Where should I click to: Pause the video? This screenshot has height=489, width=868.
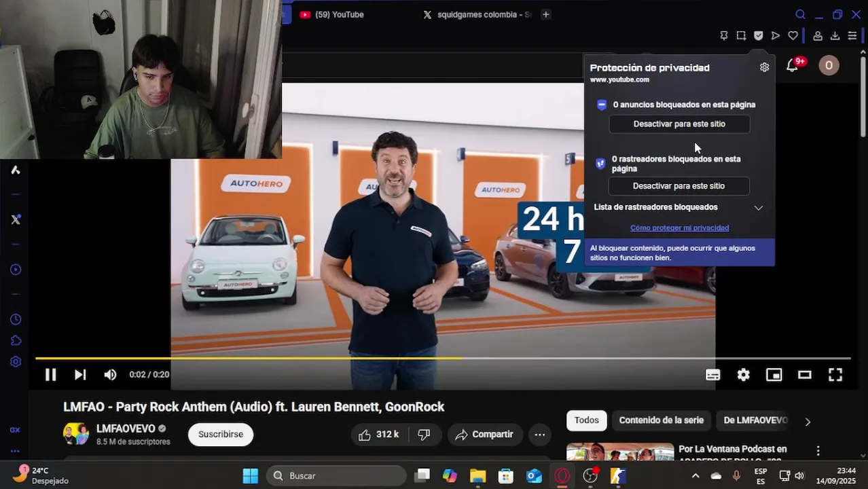50,375
